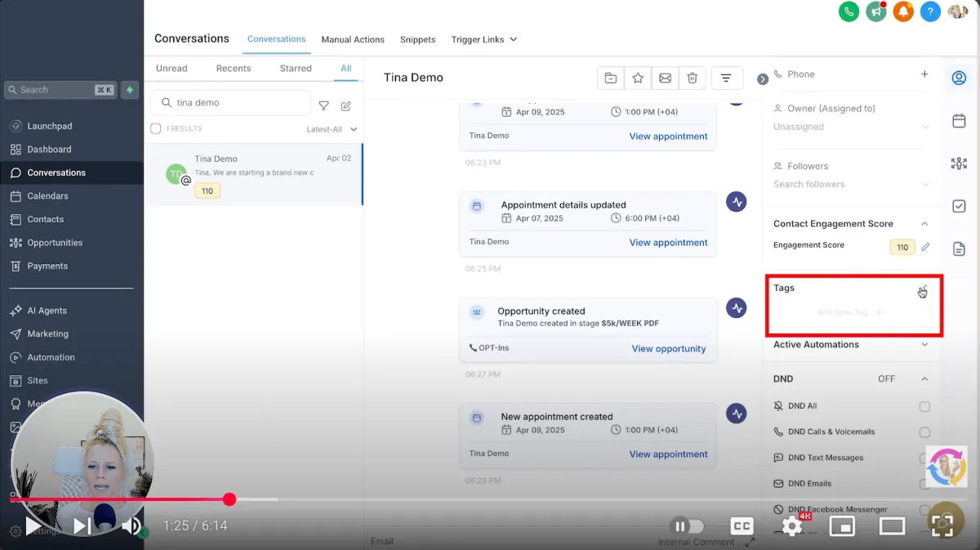Click the sidebar Search box
Screen dimensions: 980x550
pos(60,90)
